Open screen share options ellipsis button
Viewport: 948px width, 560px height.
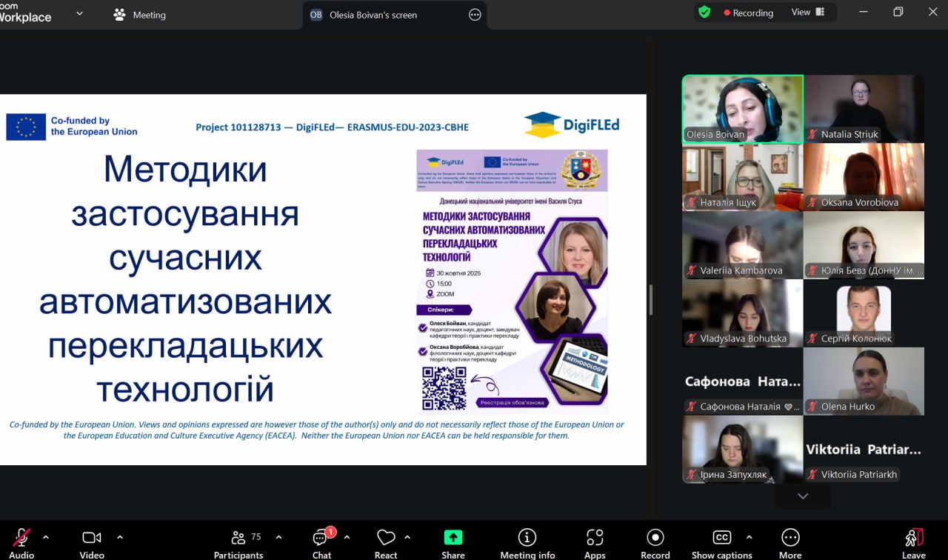[475, 15]
